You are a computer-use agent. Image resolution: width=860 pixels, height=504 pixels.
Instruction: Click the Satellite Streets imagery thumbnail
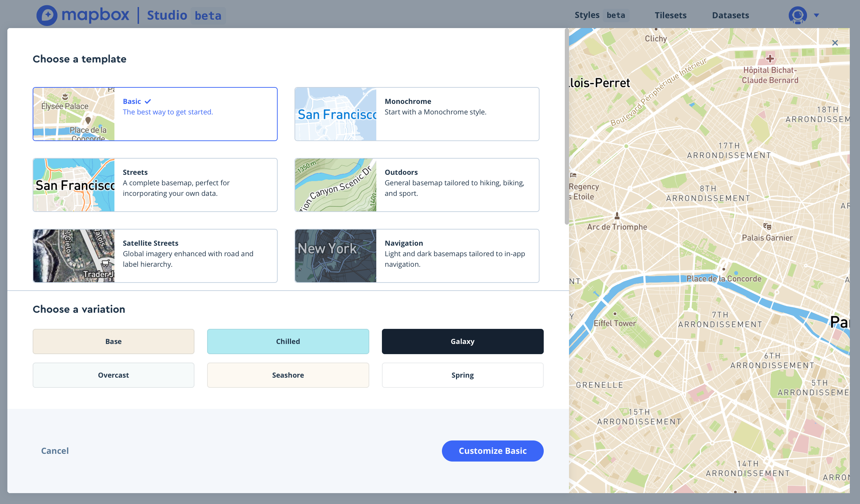(73, 256)
